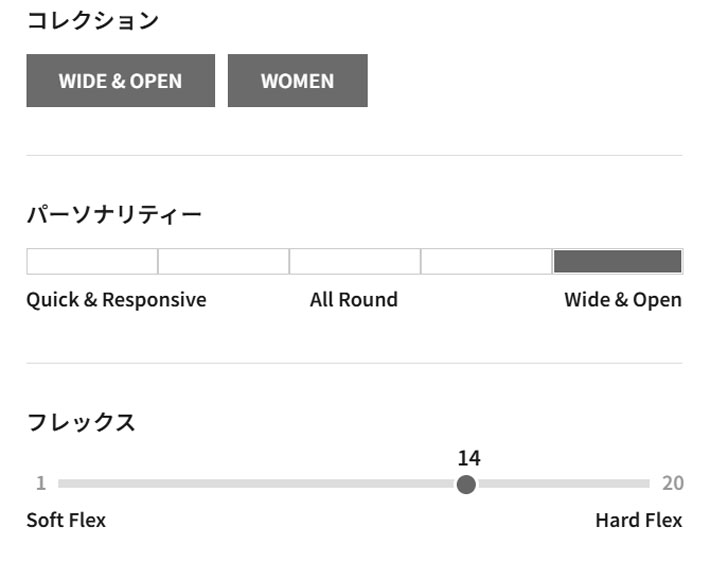Select the middle All Round personality segment
The image size is (710, 562).
355,261
